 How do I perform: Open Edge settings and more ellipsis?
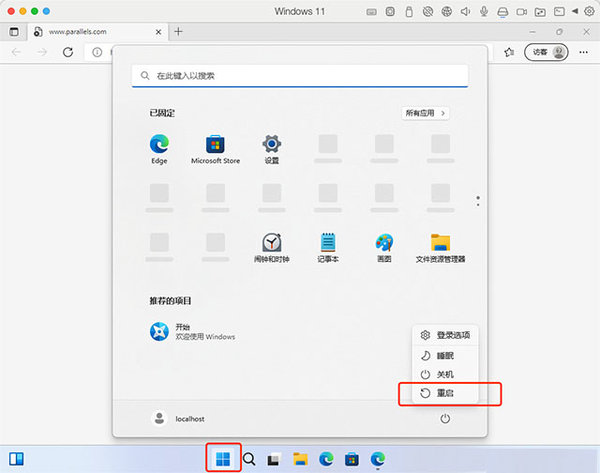pos(584,52)
